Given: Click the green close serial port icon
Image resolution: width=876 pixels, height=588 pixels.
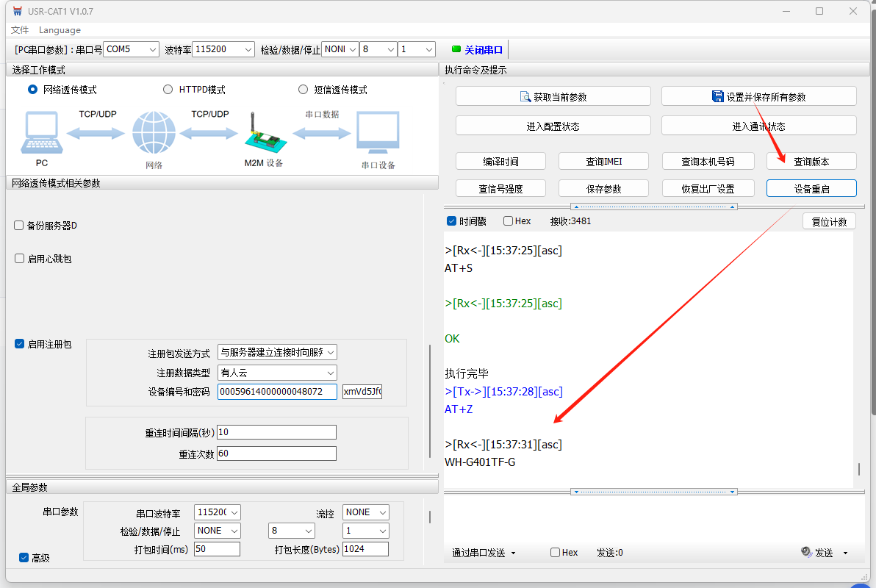Looking at the screenshot, I should click(x=456, y=50).
